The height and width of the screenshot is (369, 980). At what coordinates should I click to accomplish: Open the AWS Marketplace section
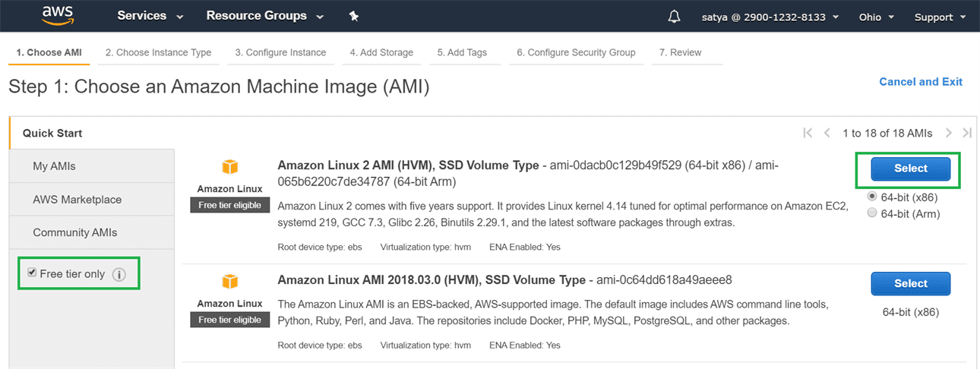click(77, 200)
